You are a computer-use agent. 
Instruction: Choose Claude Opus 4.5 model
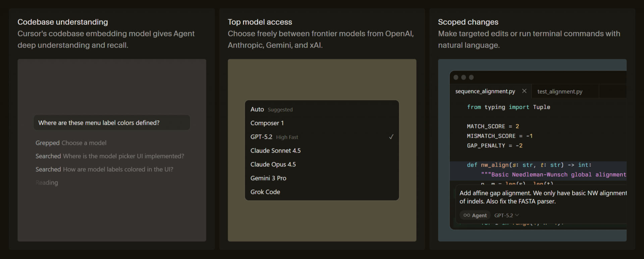(273, 165)
